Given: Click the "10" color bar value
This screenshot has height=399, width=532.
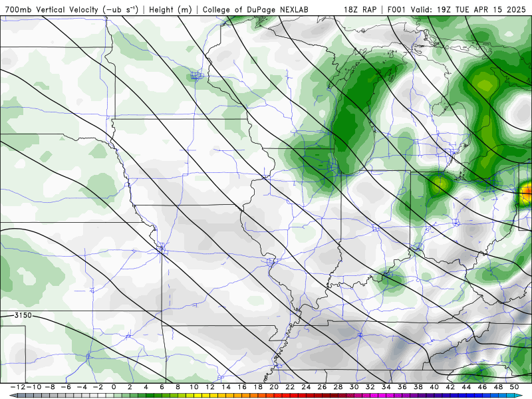Looking at the screenshot, I should [194, 387].
